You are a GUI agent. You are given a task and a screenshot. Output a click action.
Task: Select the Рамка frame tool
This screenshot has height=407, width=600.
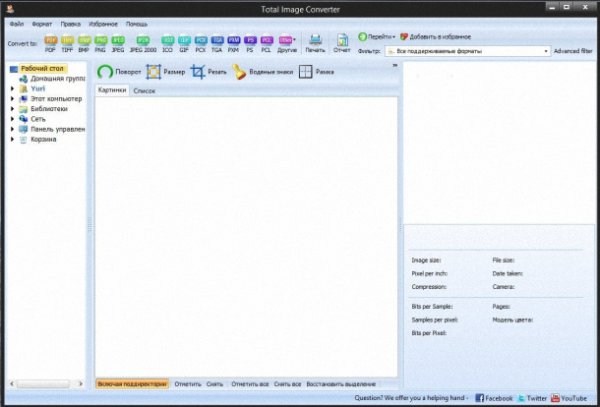click(316, 72)
